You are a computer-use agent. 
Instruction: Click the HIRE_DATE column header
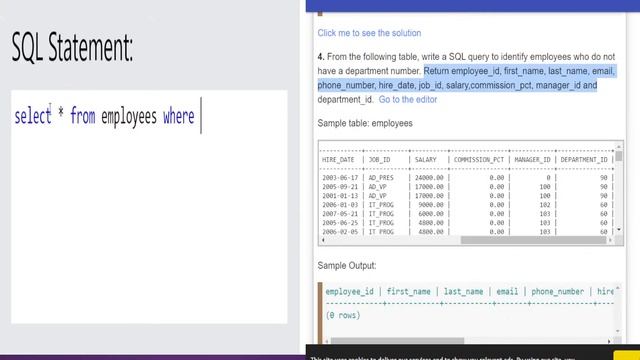pyautogui.click(x=338, y=160)
